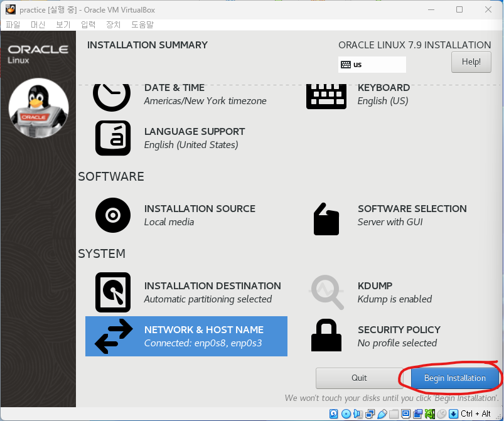Click the us keyboard layout indicator
This screenshot has width=504, height=421.
coord(372,65)
